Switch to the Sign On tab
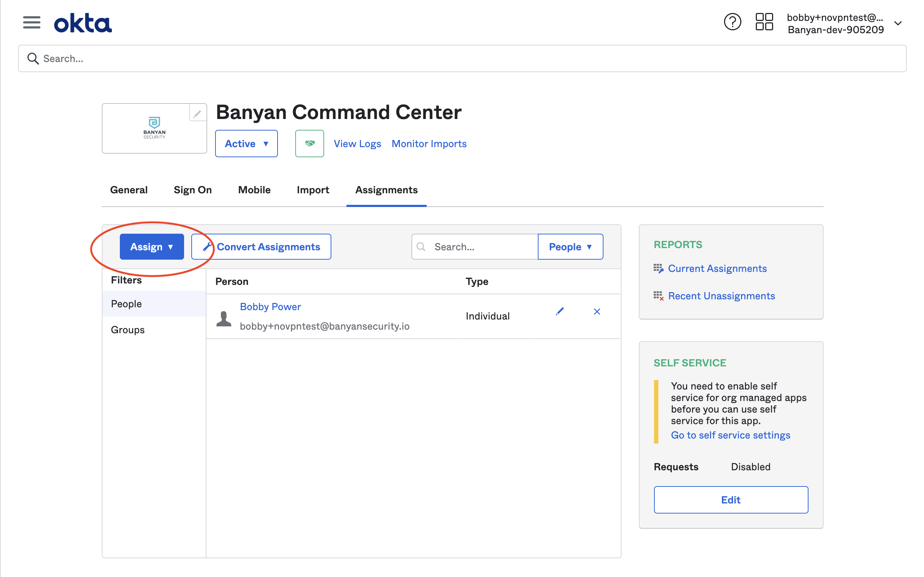 192,190
